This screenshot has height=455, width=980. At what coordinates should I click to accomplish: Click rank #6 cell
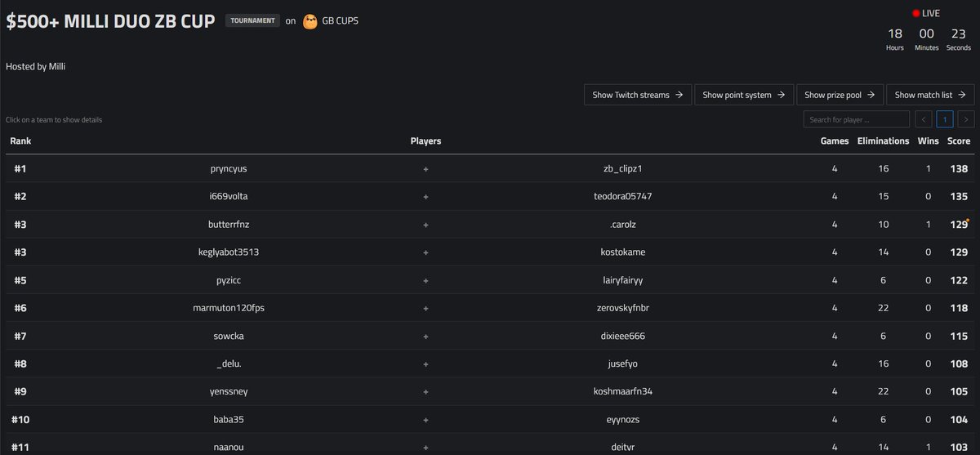(x=20, y=307)
